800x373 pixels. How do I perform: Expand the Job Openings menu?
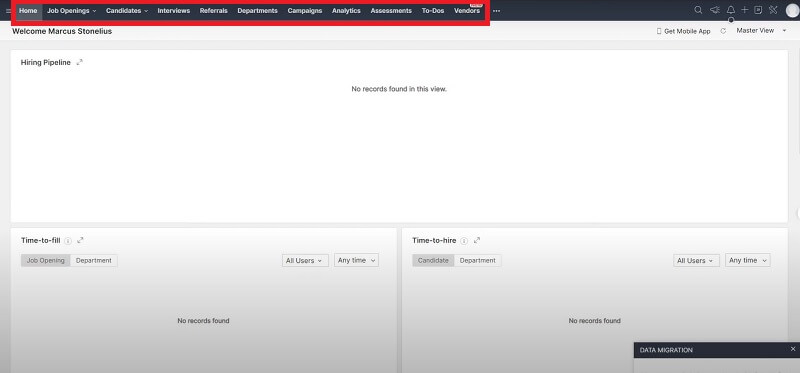71,11
